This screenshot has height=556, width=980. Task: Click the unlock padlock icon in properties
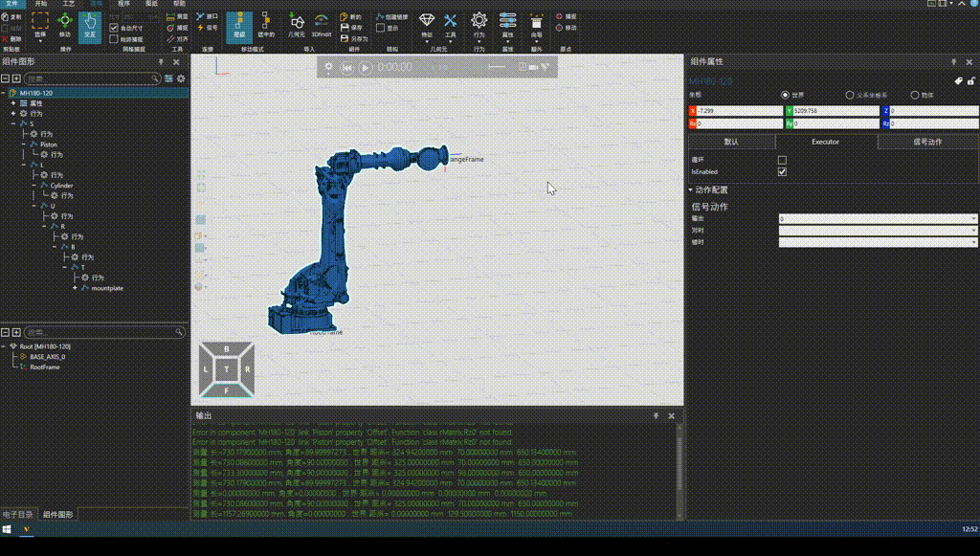point(970,81)
